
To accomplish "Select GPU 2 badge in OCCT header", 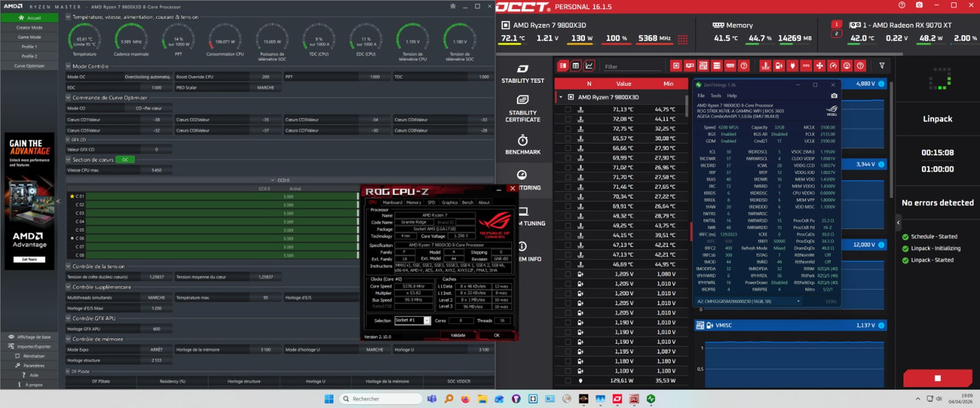I will point(837,34).
